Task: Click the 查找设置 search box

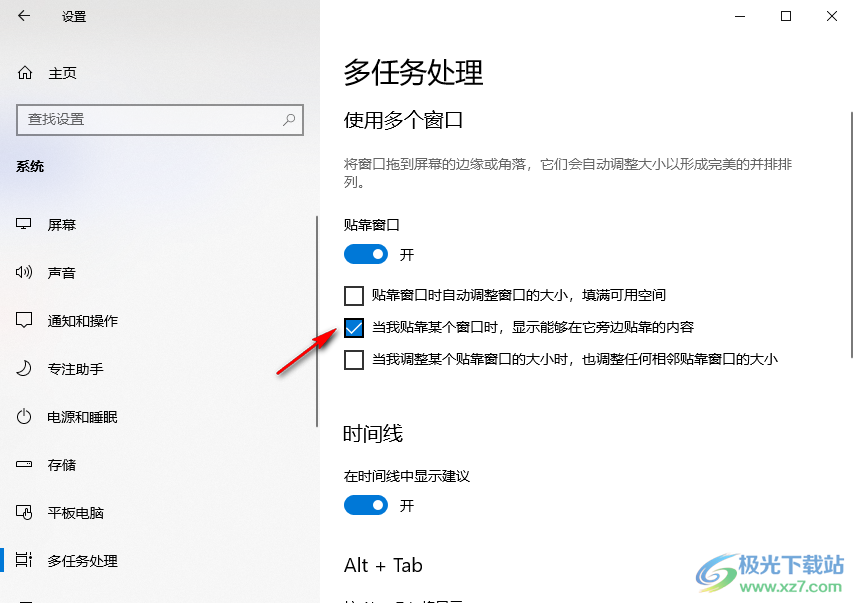Action: tap(160, 119)
